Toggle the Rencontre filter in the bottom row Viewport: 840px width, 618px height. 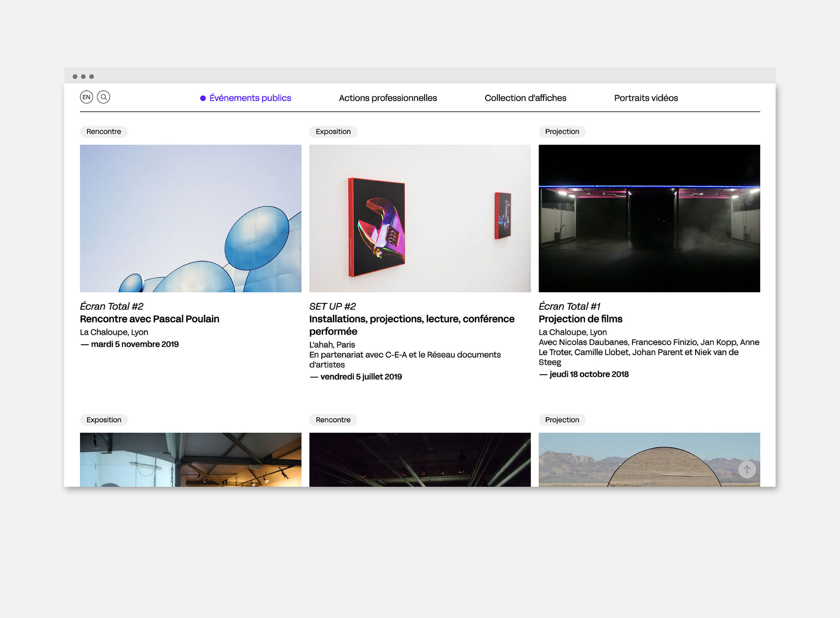point(332,420)
